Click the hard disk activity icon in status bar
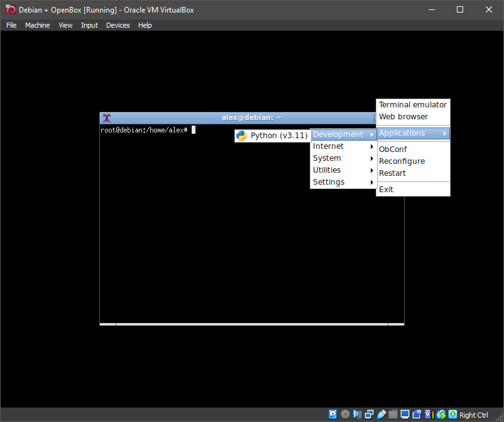504x422 pixels. pyautogui.click(x=332, y=414)
